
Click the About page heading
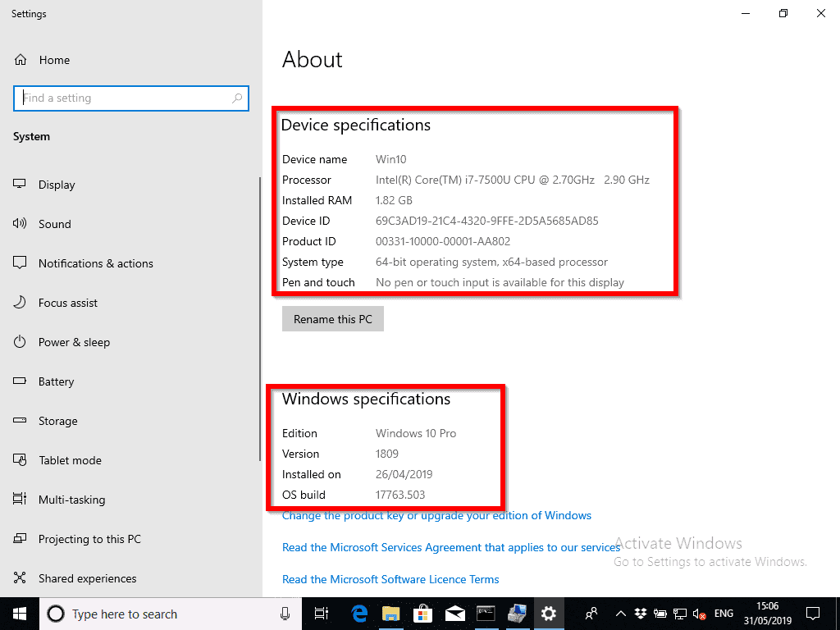[313, 59]
